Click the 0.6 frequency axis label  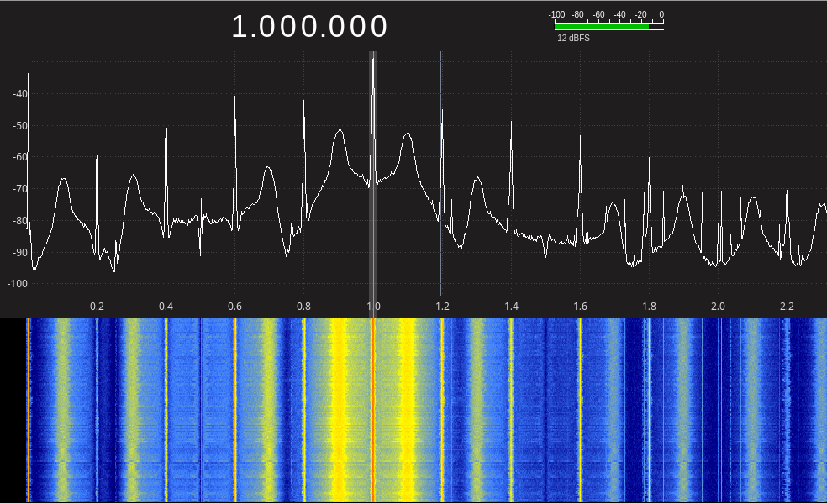click(234, 307)
